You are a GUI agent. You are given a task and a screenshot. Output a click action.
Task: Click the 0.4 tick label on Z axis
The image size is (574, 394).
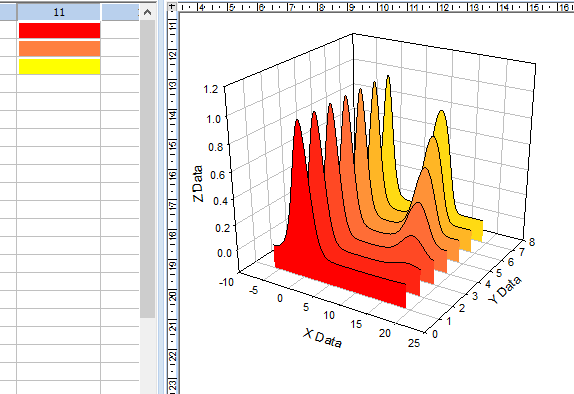220,201
